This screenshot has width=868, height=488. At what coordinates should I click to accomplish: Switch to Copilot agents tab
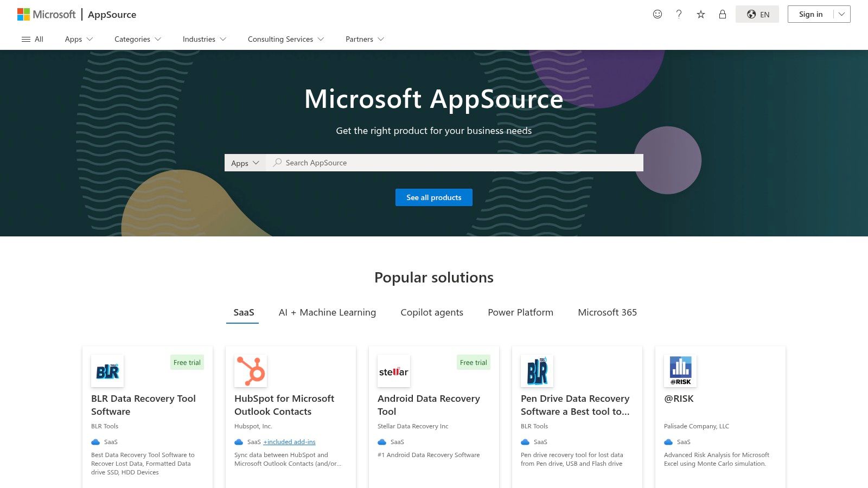432,312
